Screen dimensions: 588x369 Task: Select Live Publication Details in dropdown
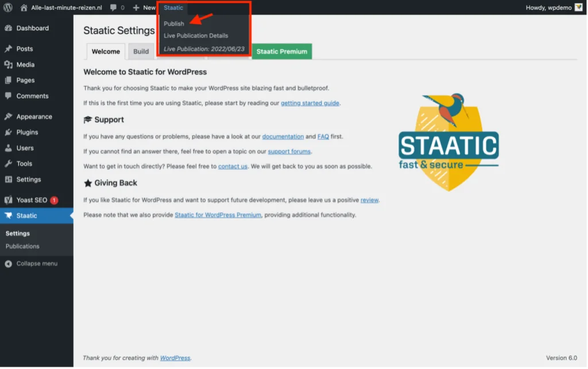point(196,36)
